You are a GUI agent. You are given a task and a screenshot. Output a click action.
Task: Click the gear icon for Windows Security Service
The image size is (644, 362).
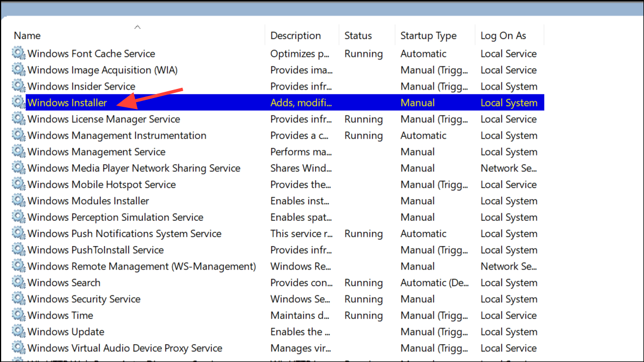coord(18,299)
